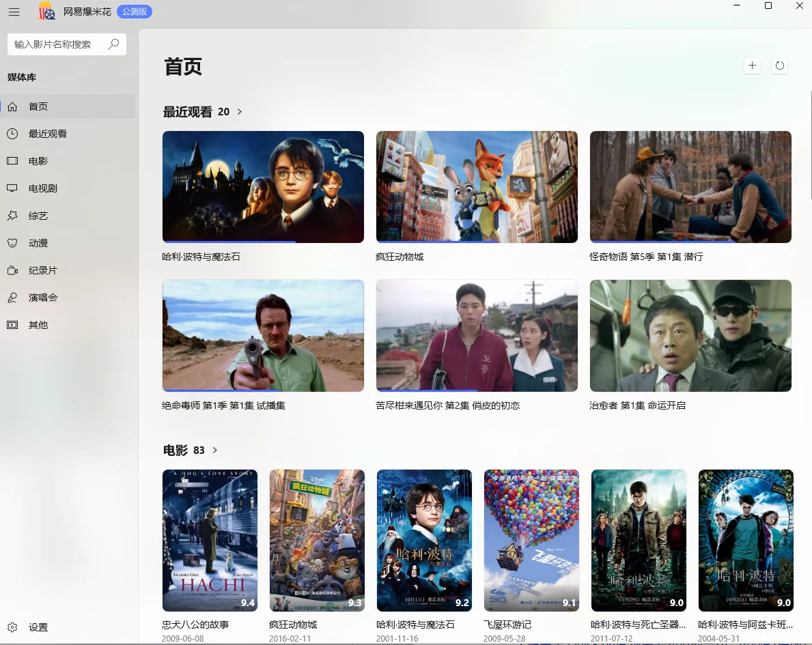812x645 pixels.
Task: Click the clock icon for 最近观看
Action: [x=12, y=134]
